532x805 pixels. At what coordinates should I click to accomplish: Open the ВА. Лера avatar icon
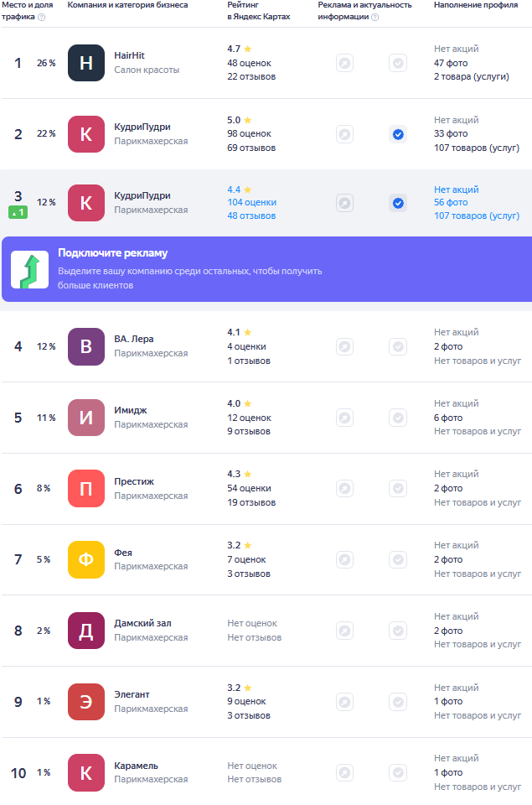tap(86, 346)
